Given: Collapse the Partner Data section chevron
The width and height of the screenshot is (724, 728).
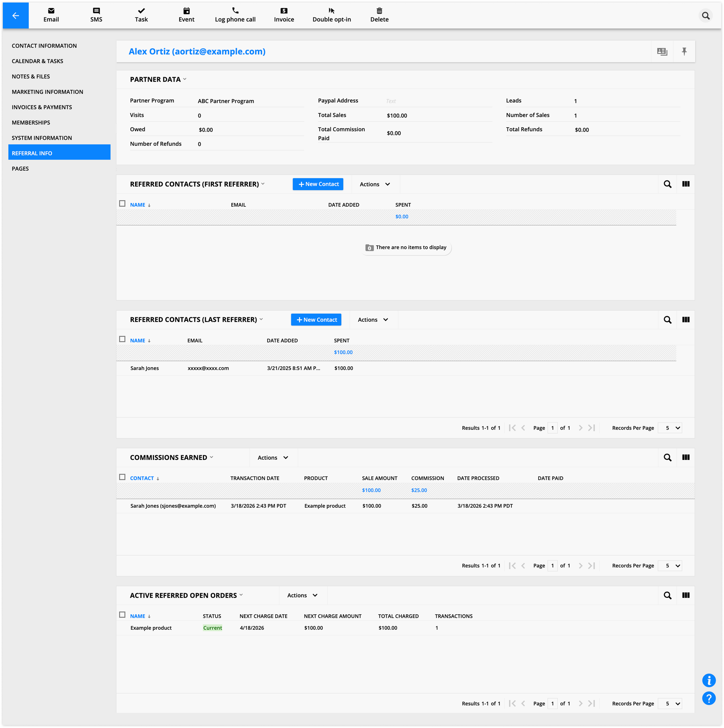Looking at the screenshot, I should pyautogui.click(x=184, y=79).
